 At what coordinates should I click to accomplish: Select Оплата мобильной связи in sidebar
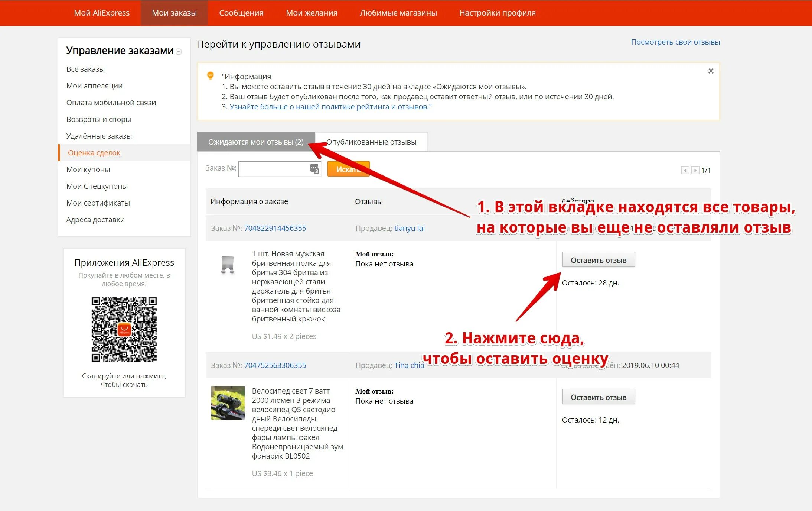(x=111, y=103)
